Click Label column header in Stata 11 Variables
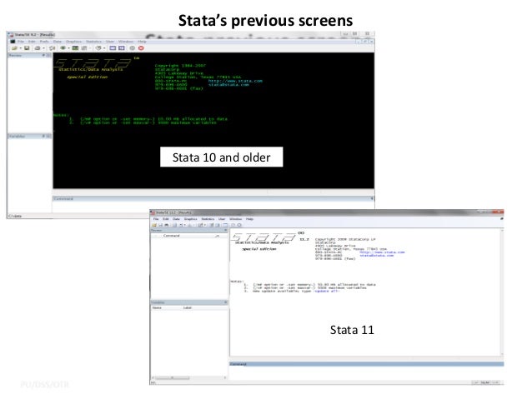The height and width of the screenshot is (399, 532). tap(188, 308)
